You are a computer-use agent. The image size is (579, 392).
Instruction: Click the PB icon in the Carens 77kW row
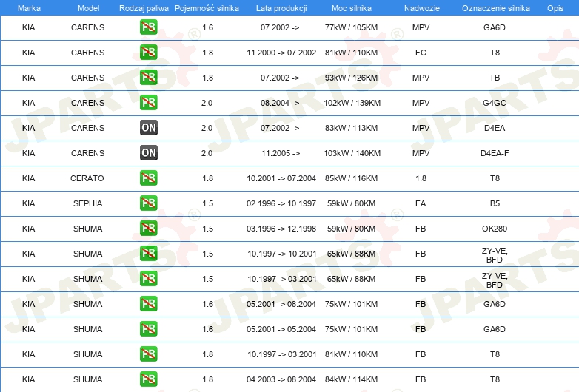click(148, 27)
